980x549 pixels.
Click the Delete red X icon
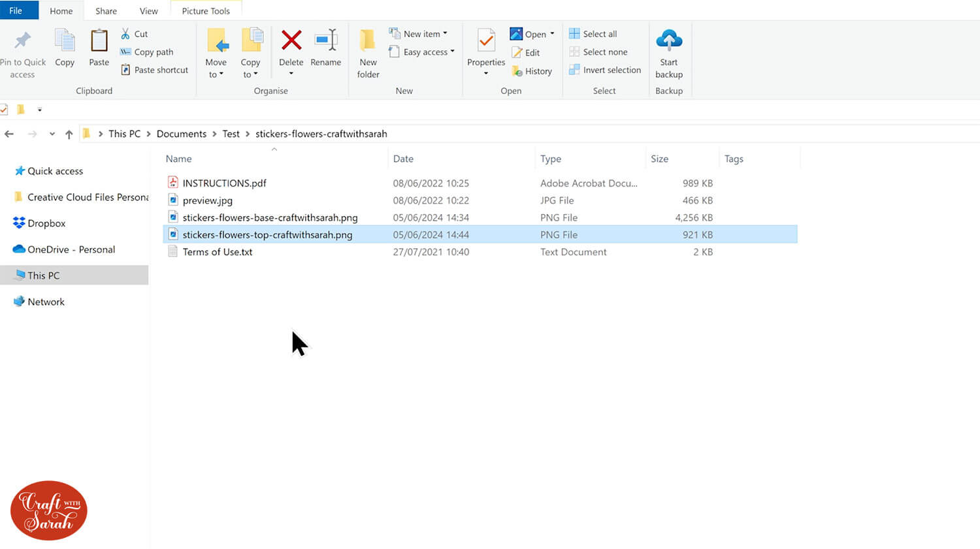[x=291, y=41]
